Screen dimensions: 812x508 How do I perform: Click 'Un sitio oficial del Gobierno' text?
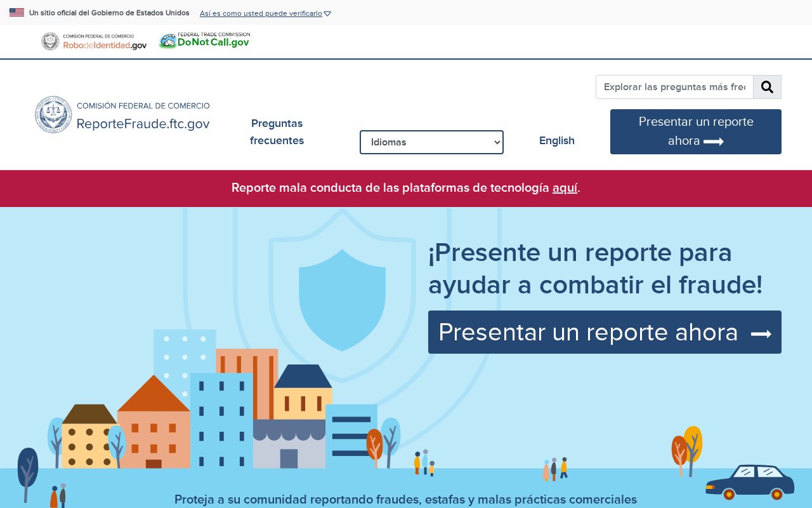(x=109, y=13)
